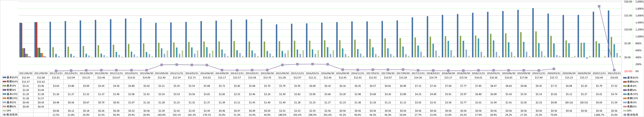Image resolution: width=644 pixels, height=117 pixels.
Task: Click the 基本BVPS blue swatch in table row header
Action: [4, 78]
